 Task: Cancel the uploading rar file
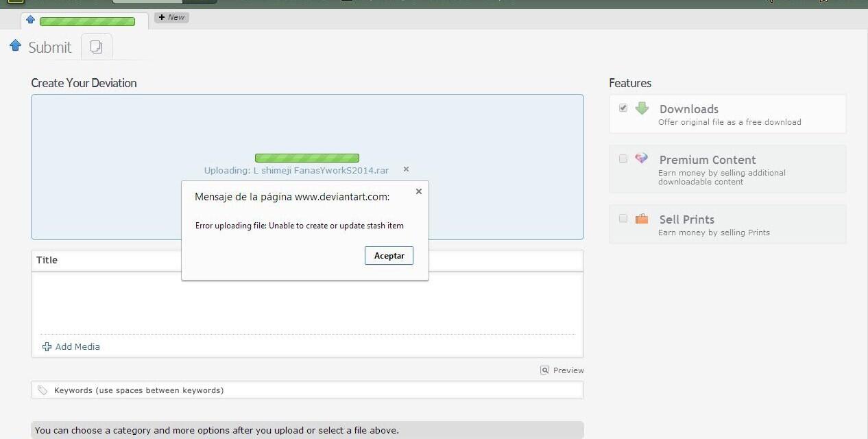click(406, 169)
